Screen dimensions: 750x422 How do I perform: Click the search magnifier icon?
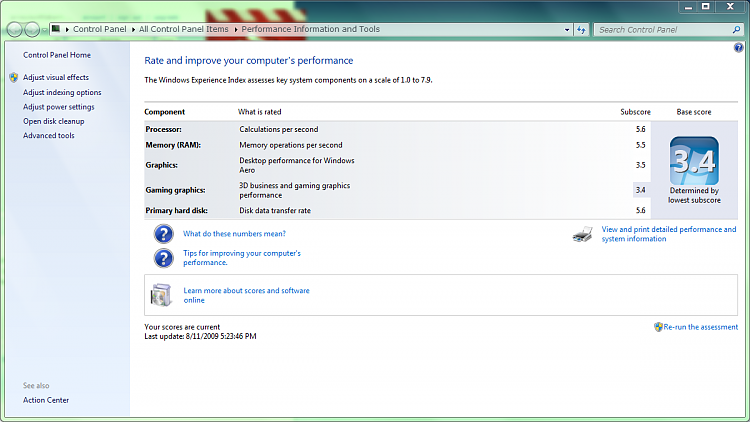(736, 30)
